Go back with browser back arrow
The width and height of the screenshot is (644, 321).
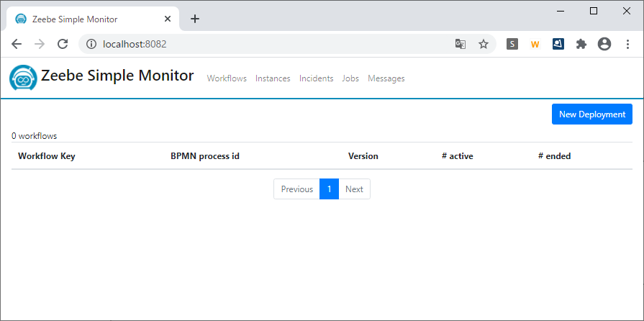pos(17,44)
